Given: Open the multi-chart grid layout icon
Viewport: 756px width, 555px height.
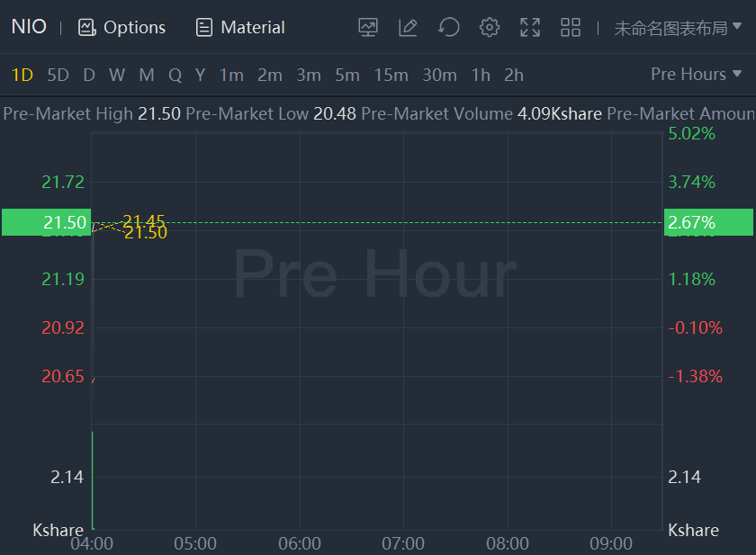Looking at the screenshot, I should tap(571, 27).
